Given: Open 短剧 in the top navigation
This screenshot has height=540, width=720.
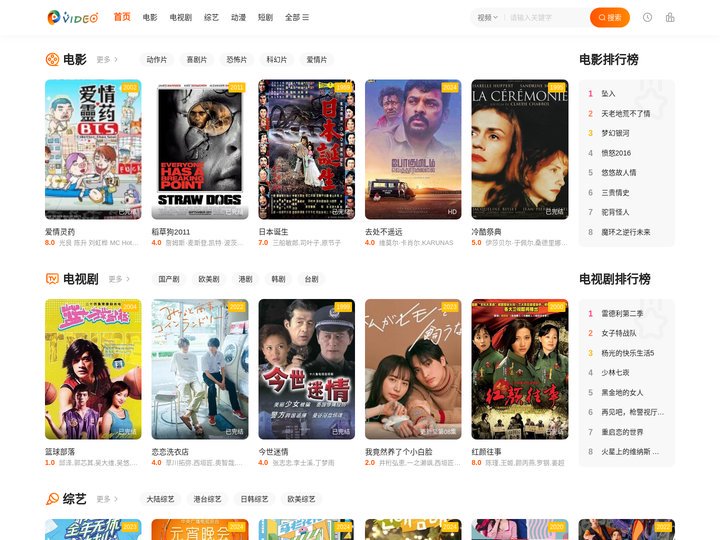Looking at the screenshot, I should 265,17.
